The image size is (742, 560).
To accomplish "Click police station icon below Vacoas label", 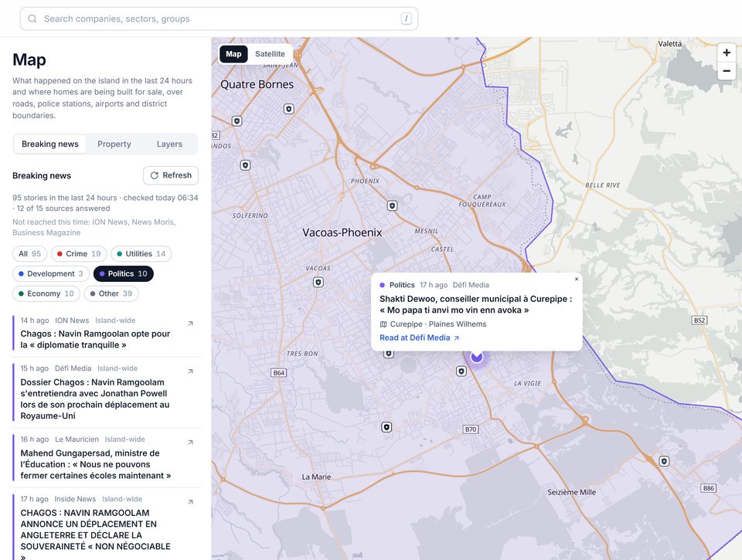I will pyautogui.click(x=318, y=283).
